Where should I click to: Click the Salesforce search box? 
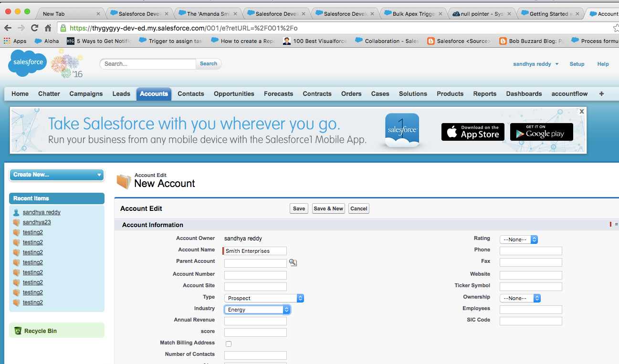tap(148, 64)
